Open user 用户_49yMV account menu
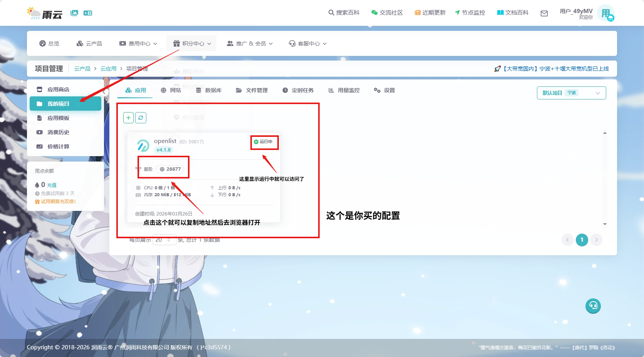The width and height of the screenshot is (644, 357). coord(576,13)
